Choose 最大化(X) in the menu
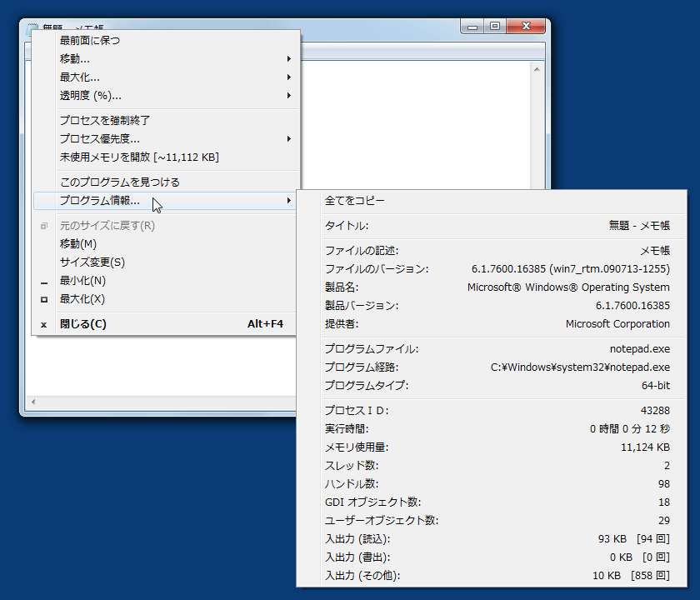Viewport: 700px width, 600px height. tap(166, 299)
